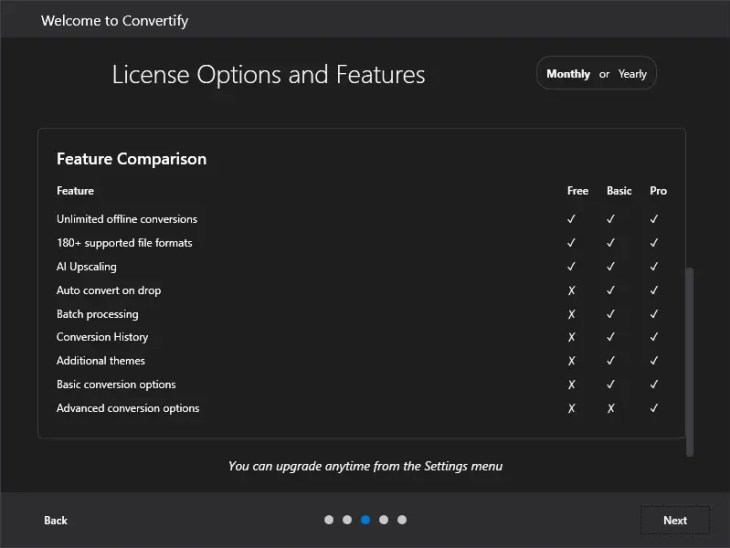Select 'AI Upscaling' feature text
This screenshot has height=548, width=730.
point(86,267)
